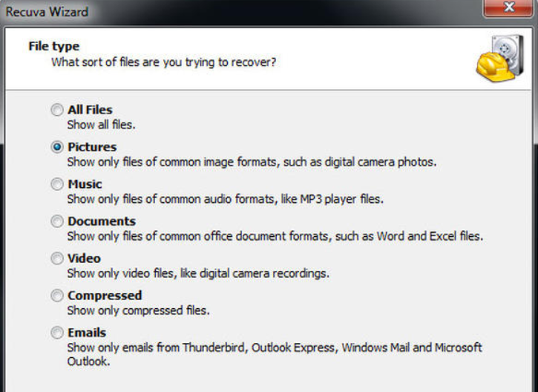Select the Video radio circle
This screenshot has height=392, width=538.
click(x=57, y=258)
